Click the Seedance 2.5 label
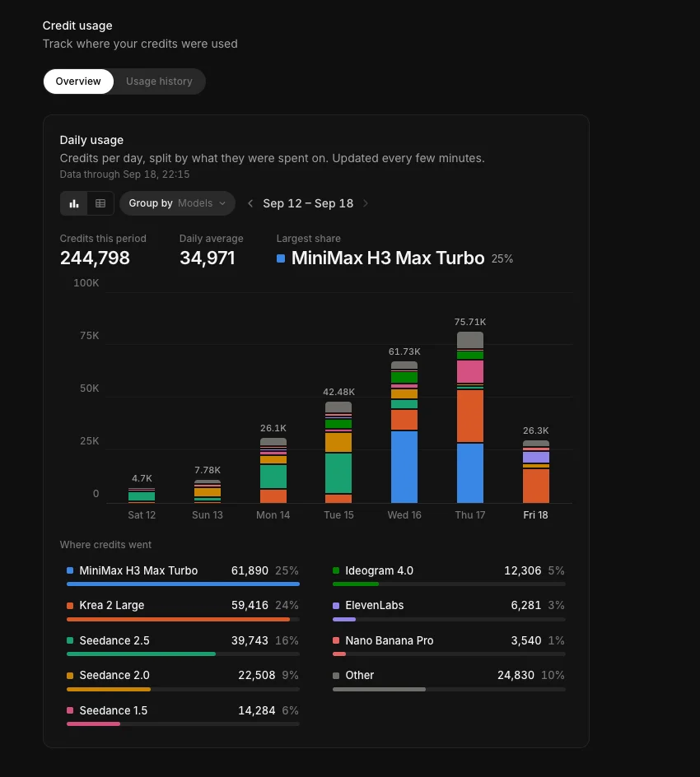Viewport: 700px width, 777px height. (114, 640)
